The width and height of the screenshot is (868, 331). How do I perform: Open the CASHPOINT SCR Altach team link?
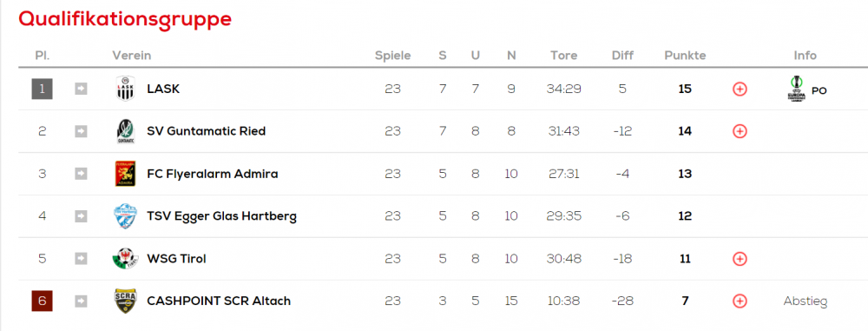(x=219, y=301)
